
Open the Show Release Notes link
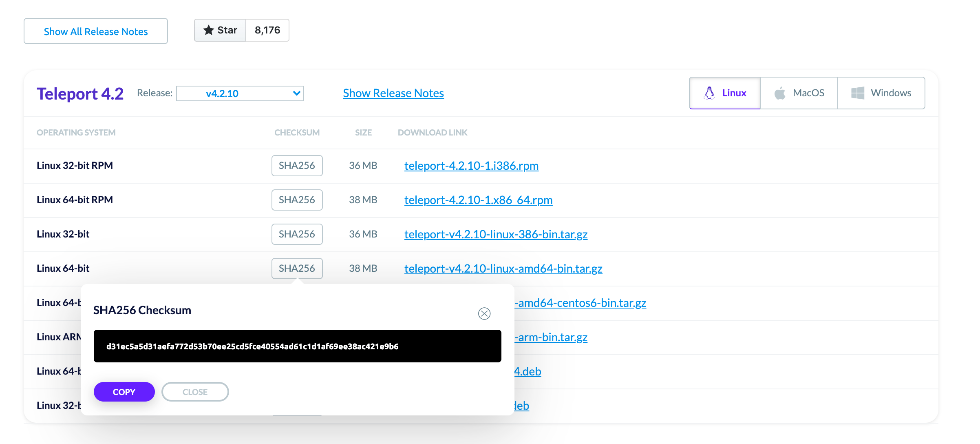(393, 93)
